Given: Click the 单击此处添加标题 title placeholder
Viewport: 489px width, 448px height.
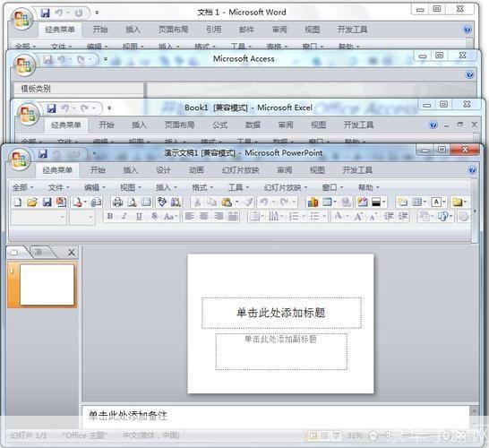Looking at the screenshot, I should coord(281,313).
